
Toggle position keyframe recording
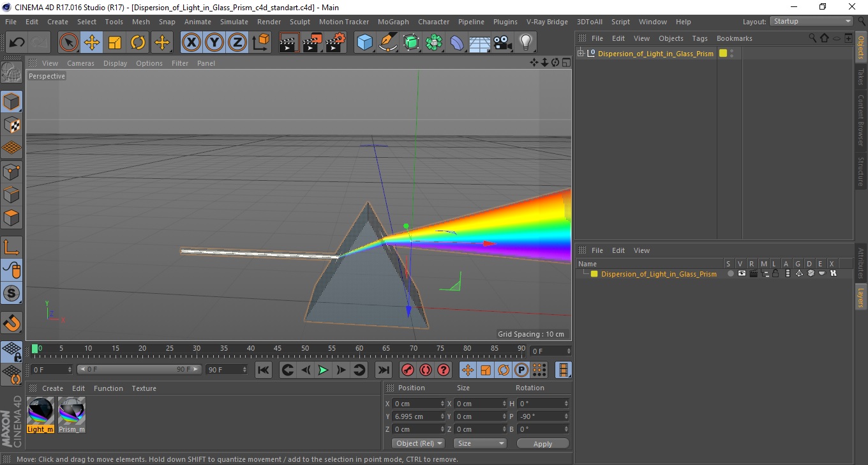468,370
